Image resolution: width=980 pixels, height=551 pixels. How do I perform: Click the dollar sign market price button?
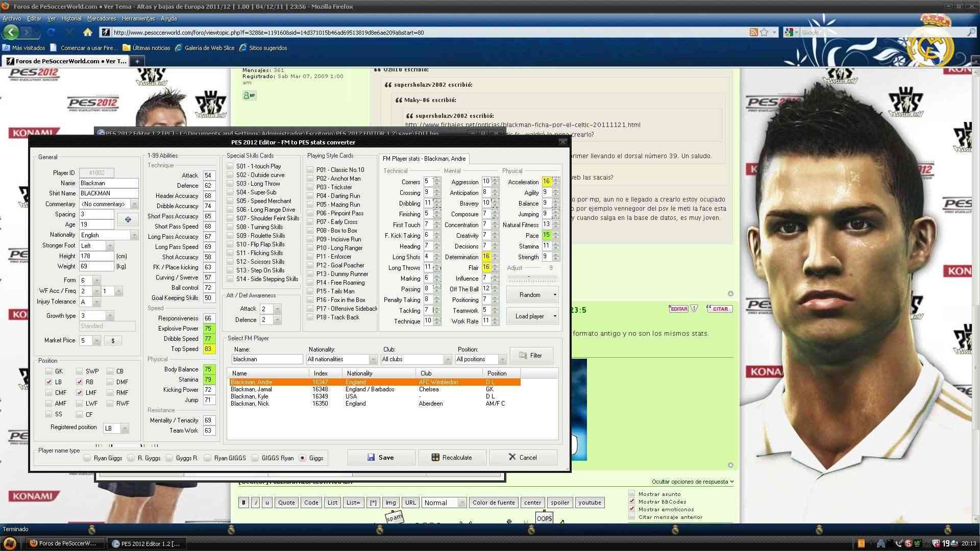(113, 340)
